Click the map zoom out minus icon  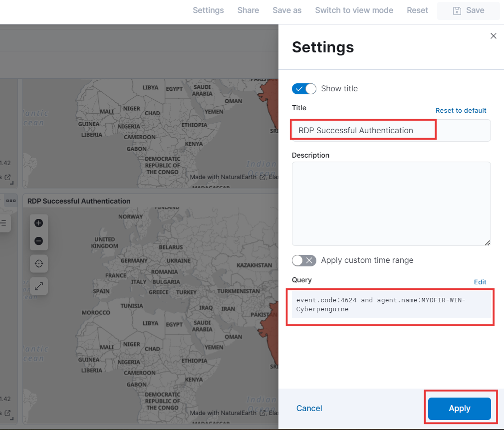coord(38,241)
